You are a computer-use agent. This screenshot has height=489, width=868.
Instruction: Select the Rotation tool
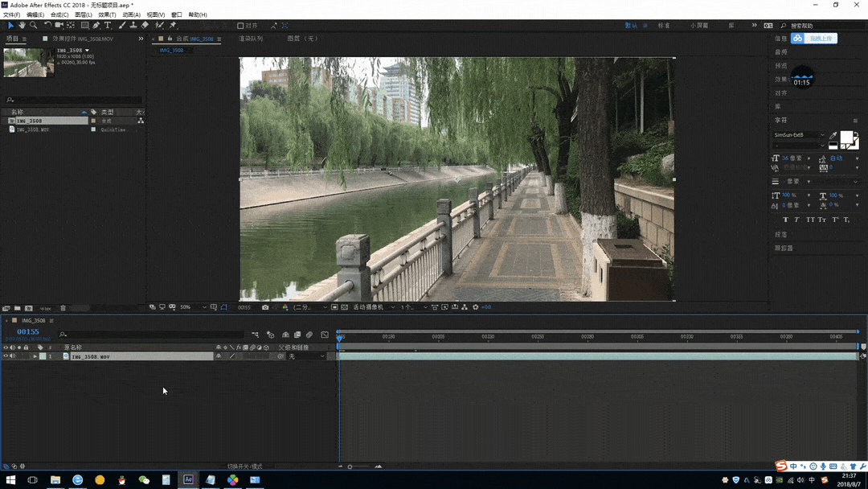pyautogui.click(x=47, y=26)
